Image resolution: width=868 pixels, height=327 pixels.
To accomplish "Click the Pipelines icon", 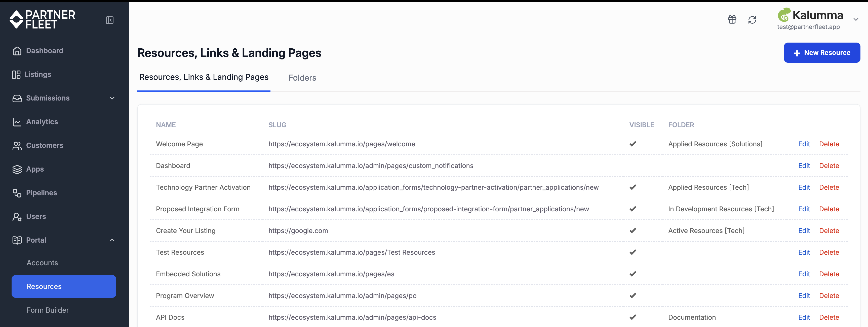I will pos(17,193).
